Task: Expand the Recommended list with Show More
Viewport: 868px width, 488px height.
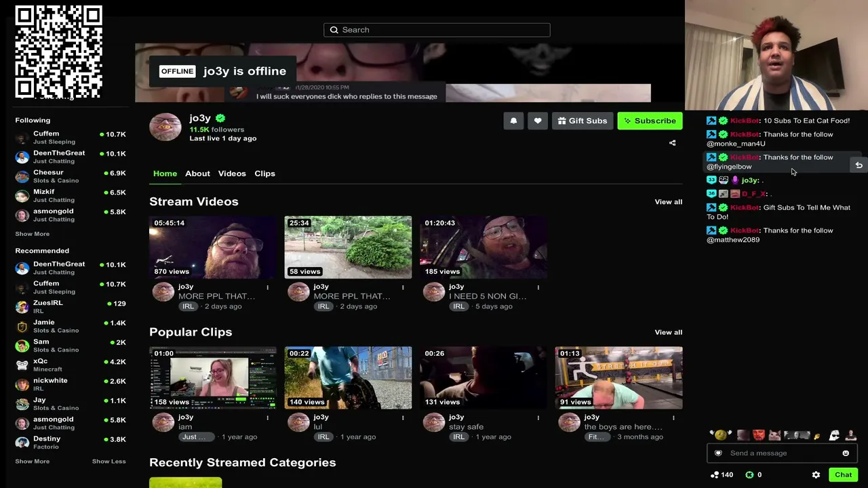Action: [x=33, y=462]
